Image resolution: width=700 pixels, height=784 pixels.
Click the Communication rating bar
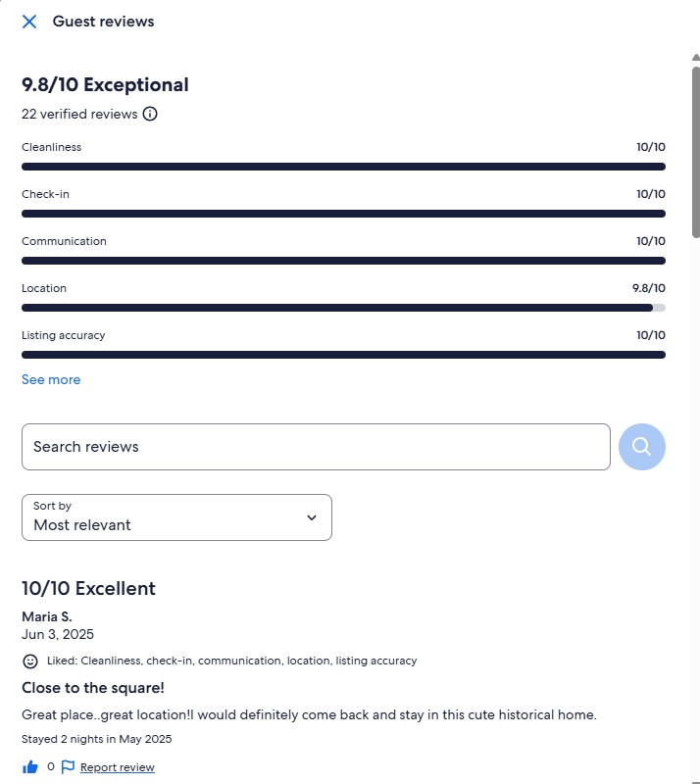[x=343, y=261]
